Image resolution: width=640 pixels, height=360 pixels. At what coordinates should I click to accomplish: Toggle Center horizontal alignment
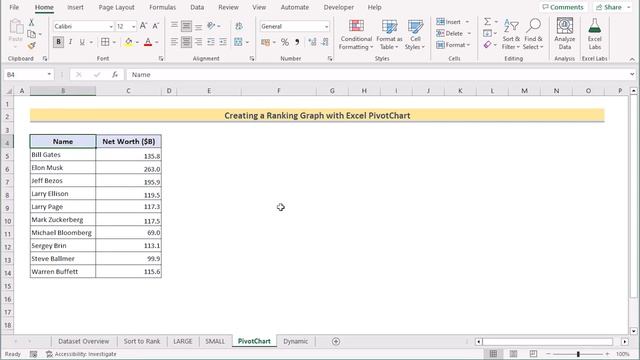point(186,42)
